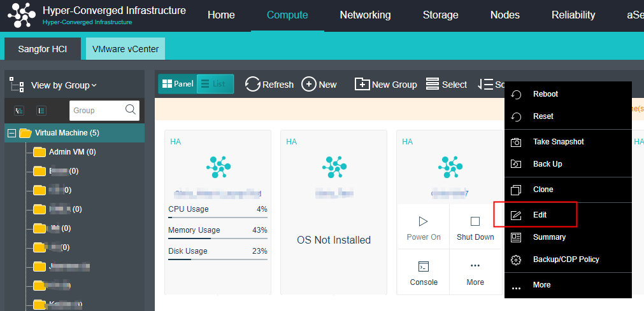Open the Networking tab
644x311 pixels.
coord(365,15)
